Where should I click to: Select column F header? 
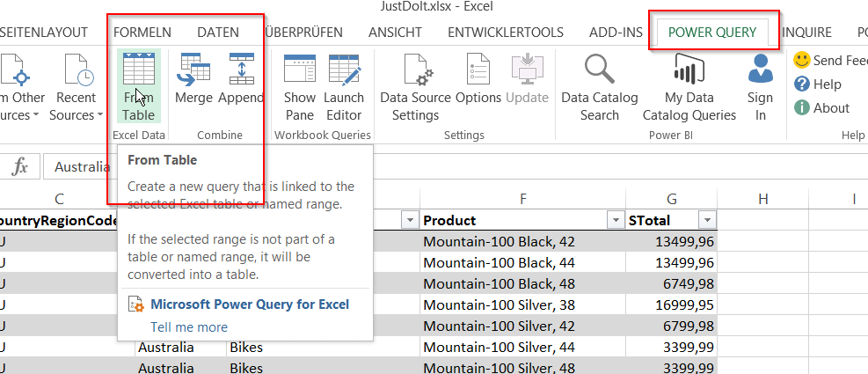pyautogui.click(x=522, y=199)
